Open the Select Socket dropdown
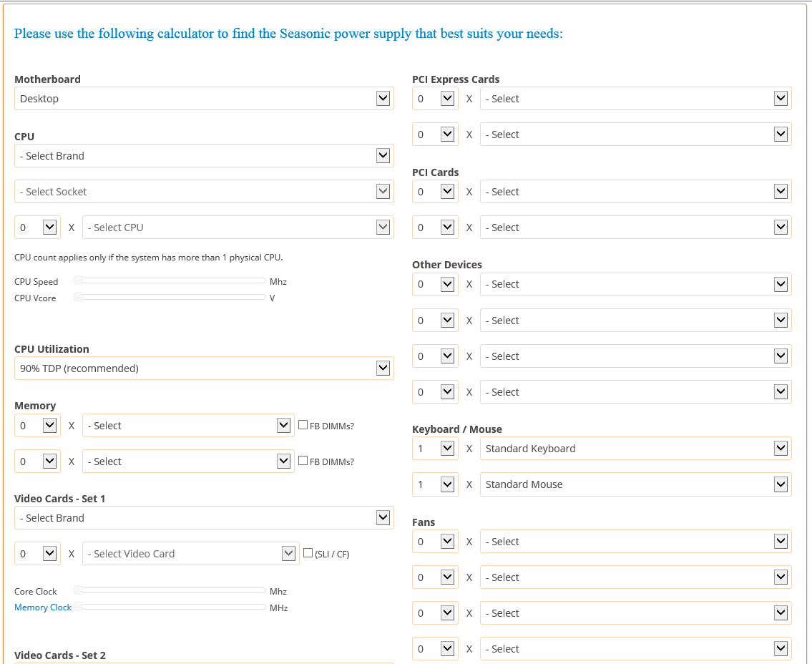The image size is (812, 664). point(204,192)
